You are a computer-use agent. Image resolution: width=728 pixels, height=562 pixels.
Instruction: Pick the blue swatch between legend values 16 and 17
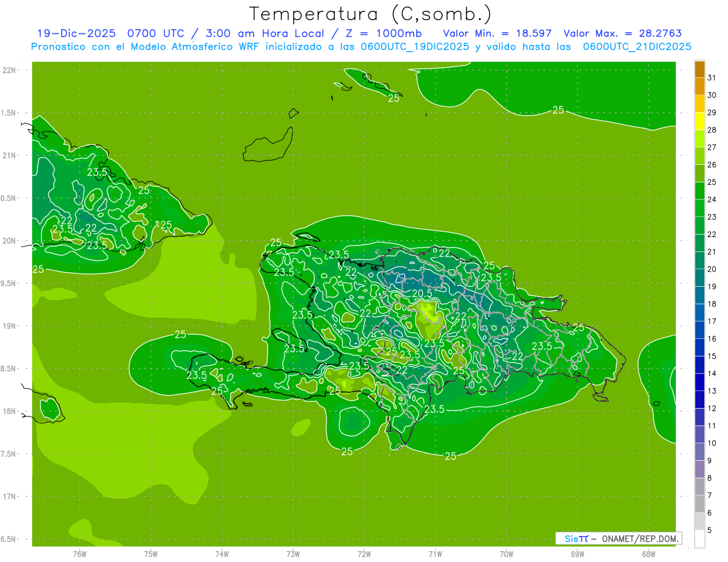699,330
